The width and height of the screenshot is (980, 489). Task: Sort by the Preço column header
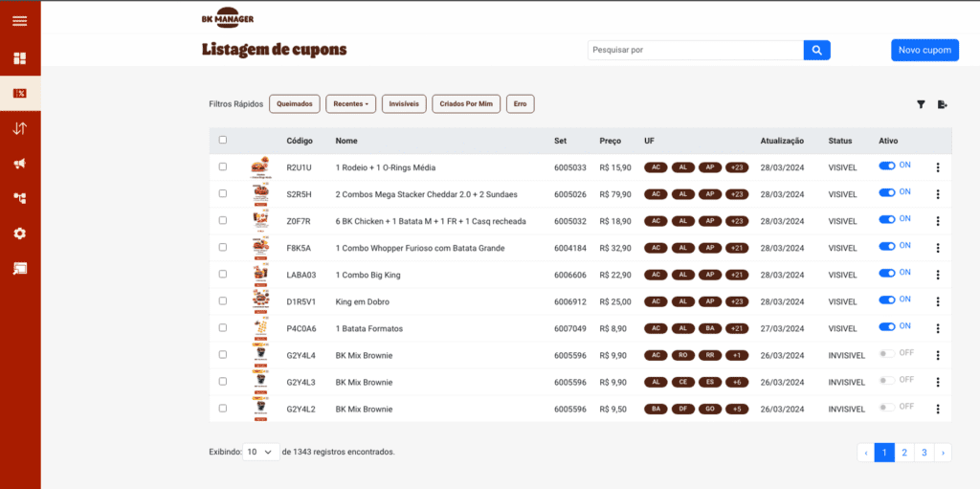click(610, 142)
